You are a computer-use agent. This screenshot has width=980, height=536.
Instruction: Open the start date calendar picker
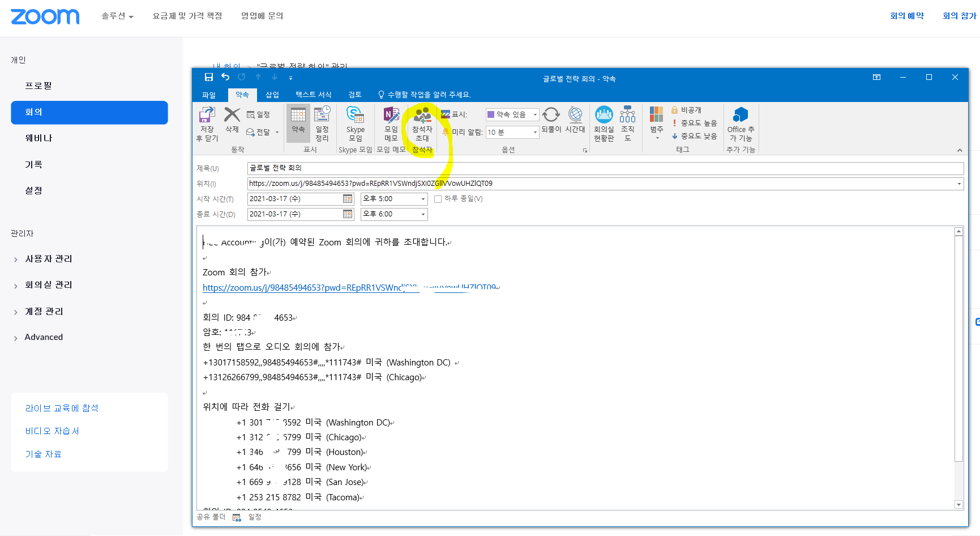(348, 199)
